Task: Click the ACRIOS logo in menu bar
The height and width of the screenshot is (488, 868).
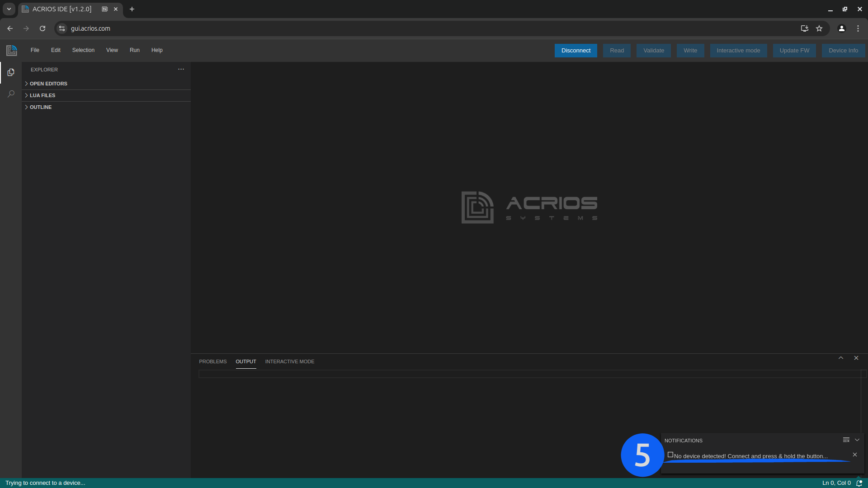Action: pos(12,50)
